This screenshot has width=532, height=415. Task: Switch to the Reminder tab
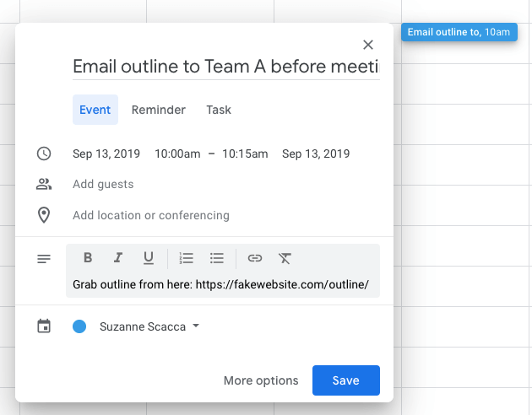(159, 110)
